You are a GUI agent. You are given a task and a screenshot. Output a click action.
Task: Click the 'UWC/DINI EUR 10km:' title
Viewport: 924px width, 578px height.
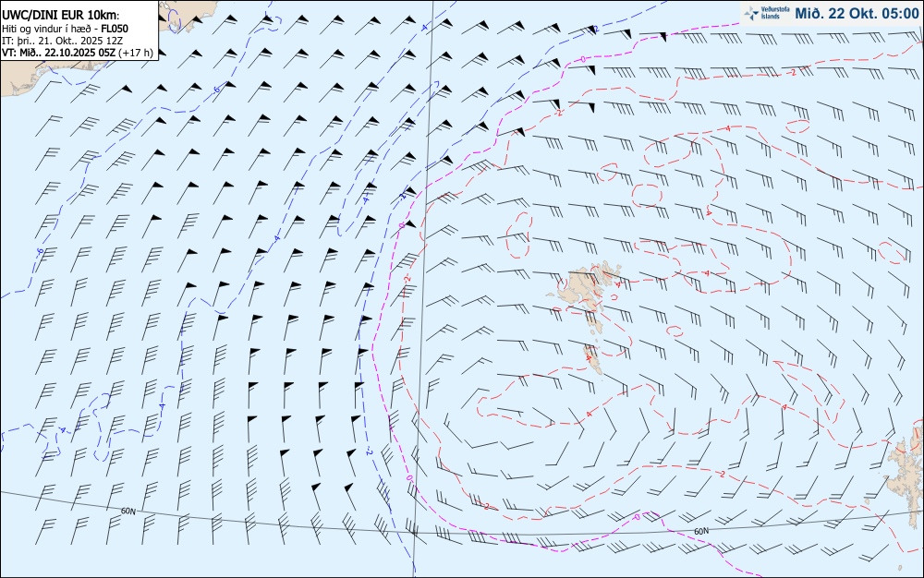coord(60,16)
